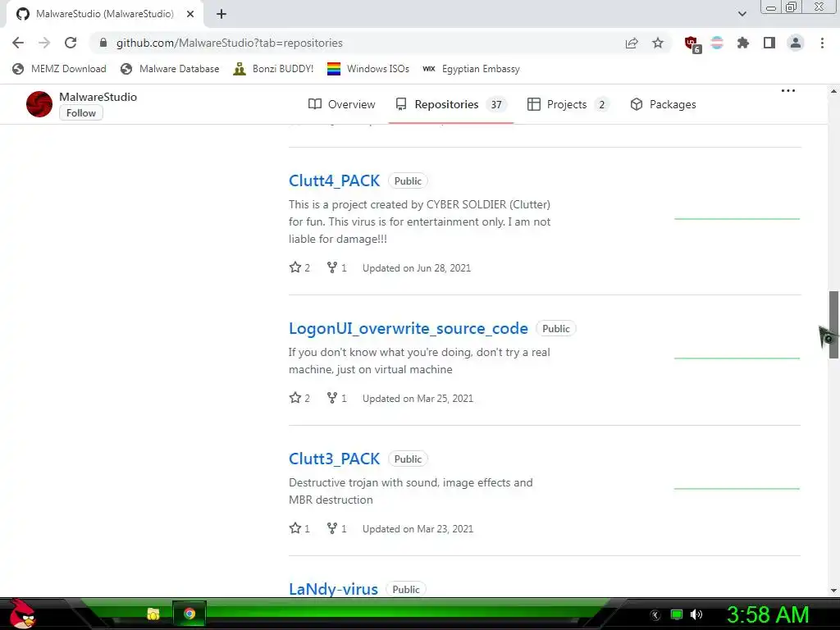Click "Updated on Jun 28, 2021" text
The width and height of the screenshot is (840, 630).
pyautogui.click(x=417, y=268)
